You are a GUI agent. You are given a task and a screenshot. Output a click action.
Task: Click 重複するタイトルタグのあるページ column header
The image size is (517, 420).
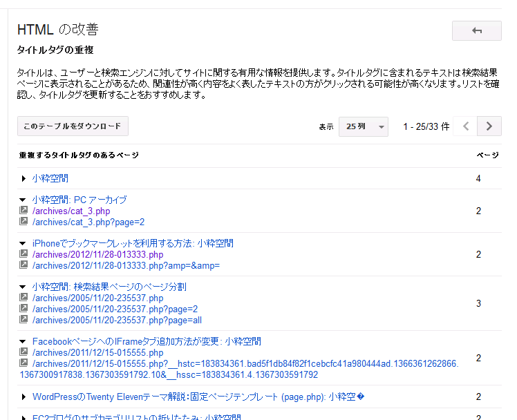(79, 155)
